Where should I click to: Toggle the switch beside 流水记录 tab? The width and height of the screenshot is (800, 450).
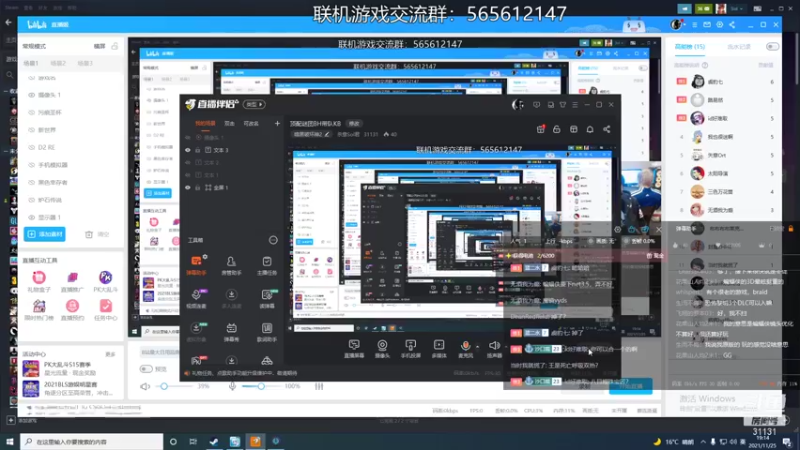(x=772, y=46)
